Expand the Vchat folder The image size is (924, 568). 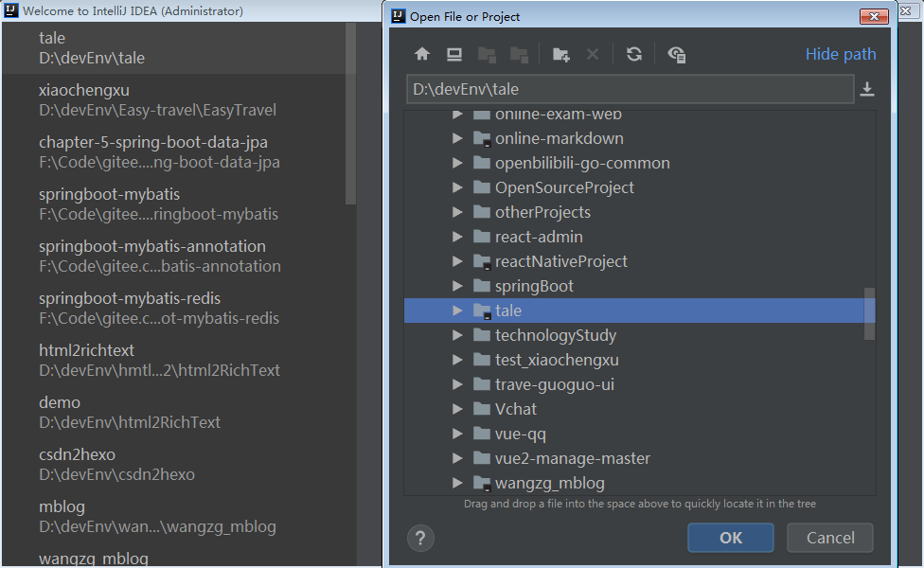(457, 409)
